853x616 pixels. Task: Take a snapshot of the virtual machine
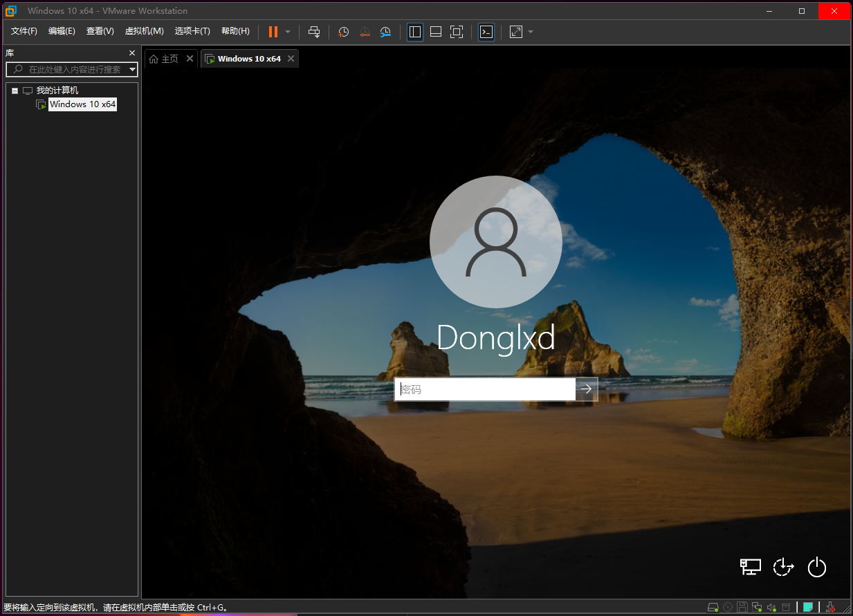point(344,32)
